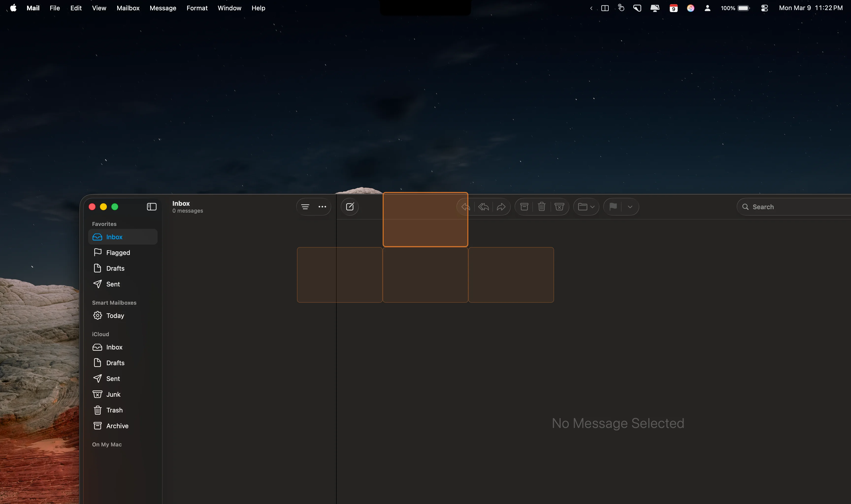Open the Mailbox menu
851x504 pixels.
pyautogui.click(x=128, y=8)
